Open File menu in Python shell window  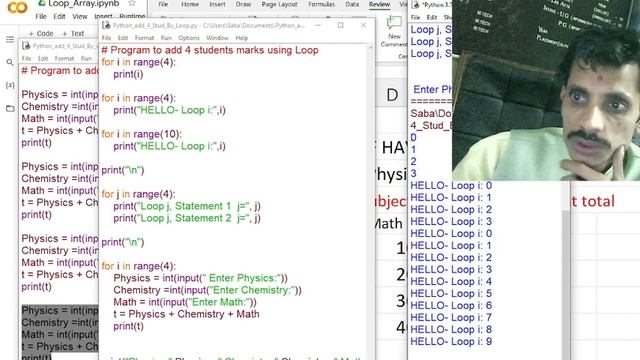415,18
